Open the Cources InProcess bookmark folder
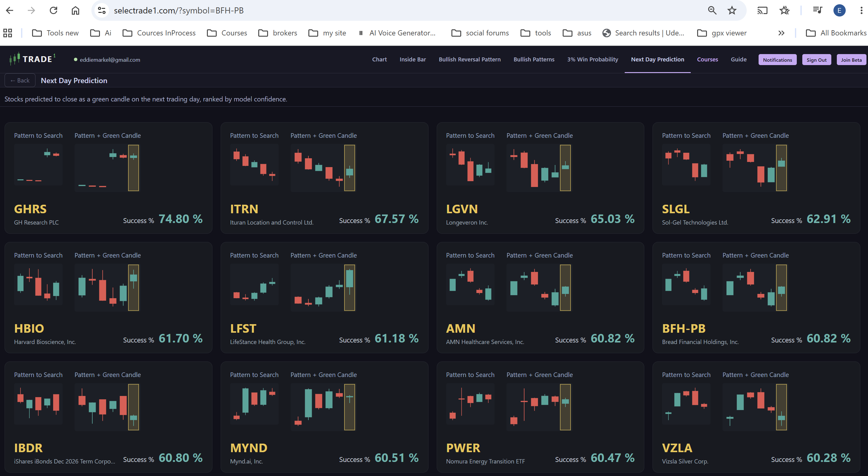The image size is (868, 476). pos(159,33)
